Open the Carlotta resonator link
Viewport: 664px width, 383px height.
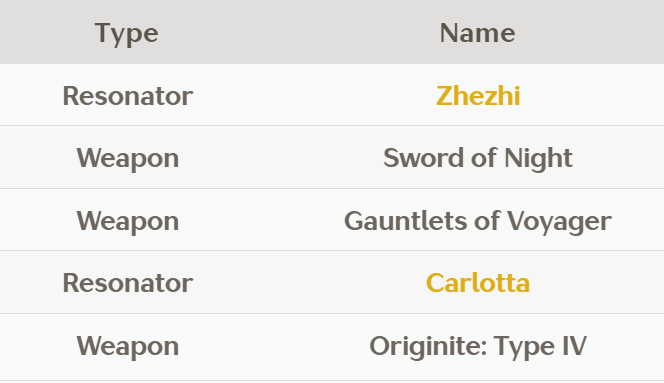point(478,283)
